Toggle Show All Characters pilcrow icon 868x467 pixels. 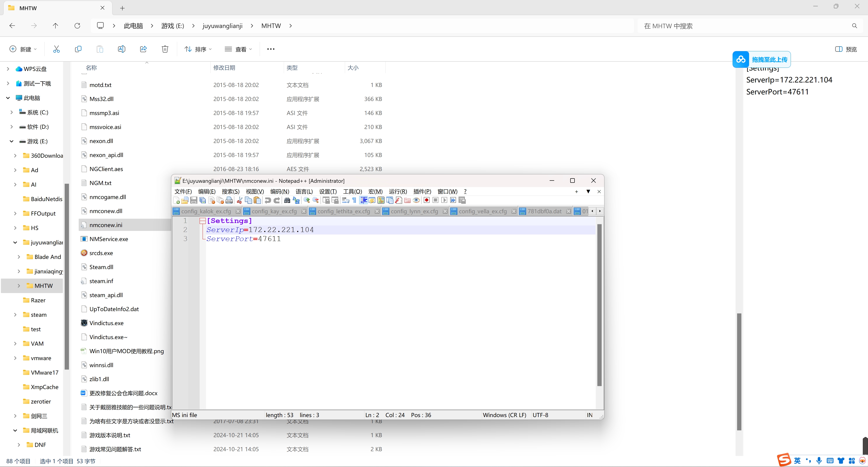(355, 200)
